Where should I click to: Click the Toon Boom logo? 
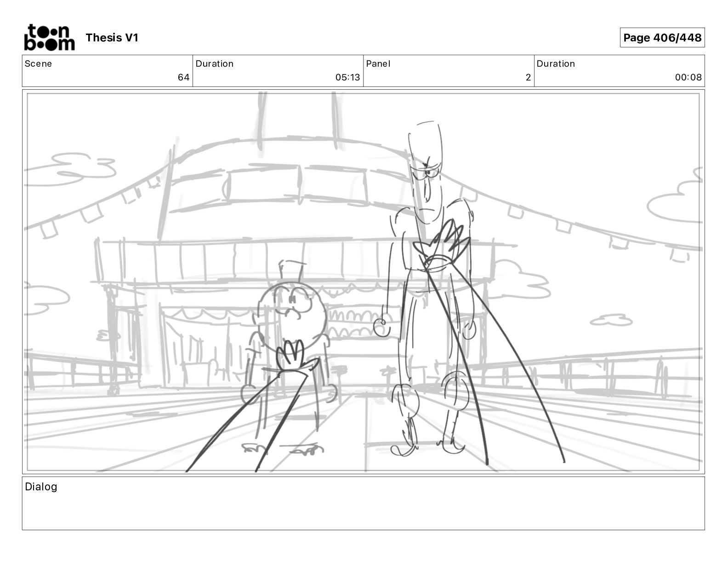click(x=49, y=37)
